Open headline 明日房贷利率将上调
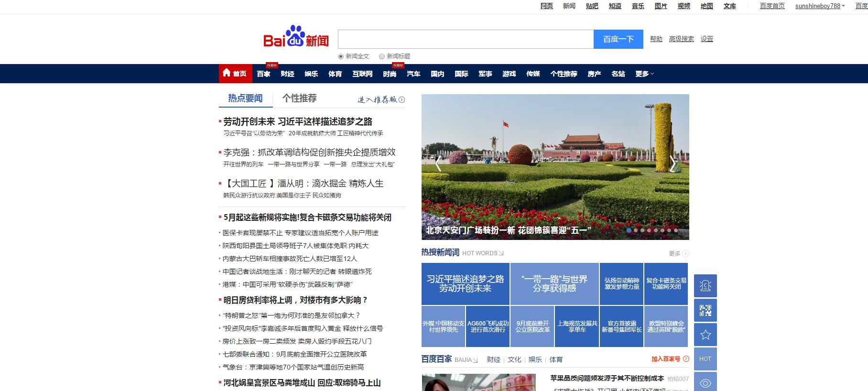The width and height of the screenshot is (868, 391). (x=295, y=300)
